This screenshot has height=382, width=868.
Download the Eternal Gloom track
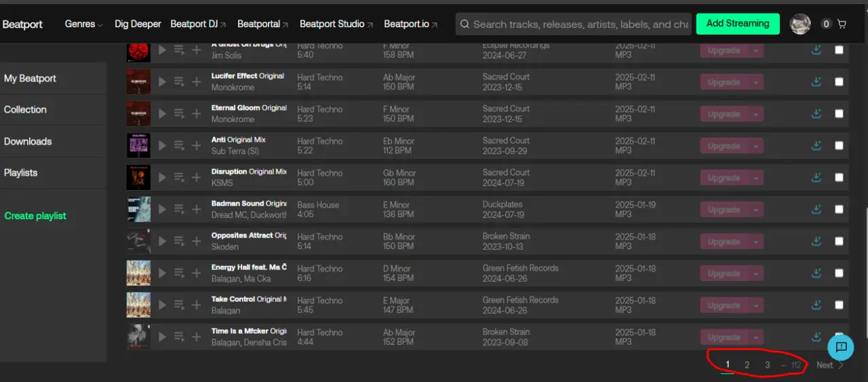pyautogui.click(x=816, y=113)
